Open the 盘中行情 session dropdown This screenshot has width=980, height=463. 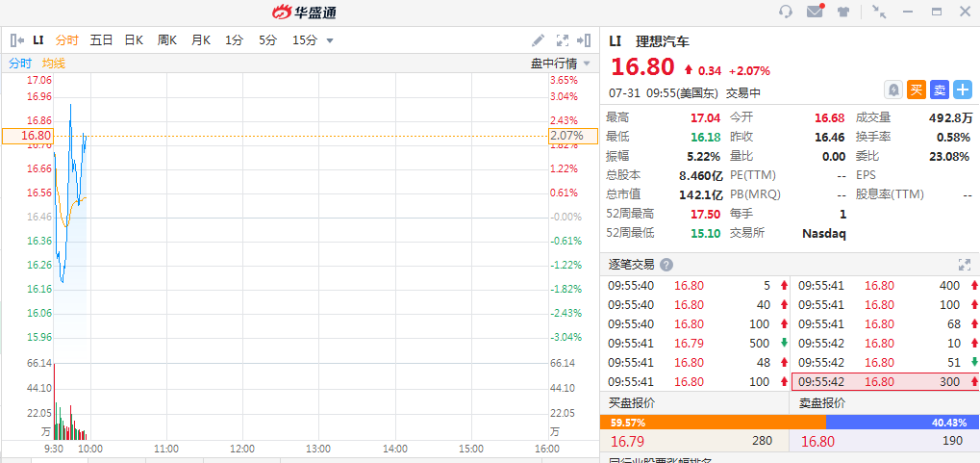coord(561,63)
